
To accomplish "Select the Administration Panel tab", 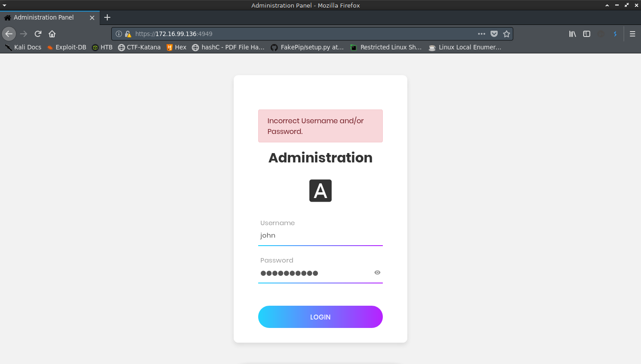I will tap(50, 18).
